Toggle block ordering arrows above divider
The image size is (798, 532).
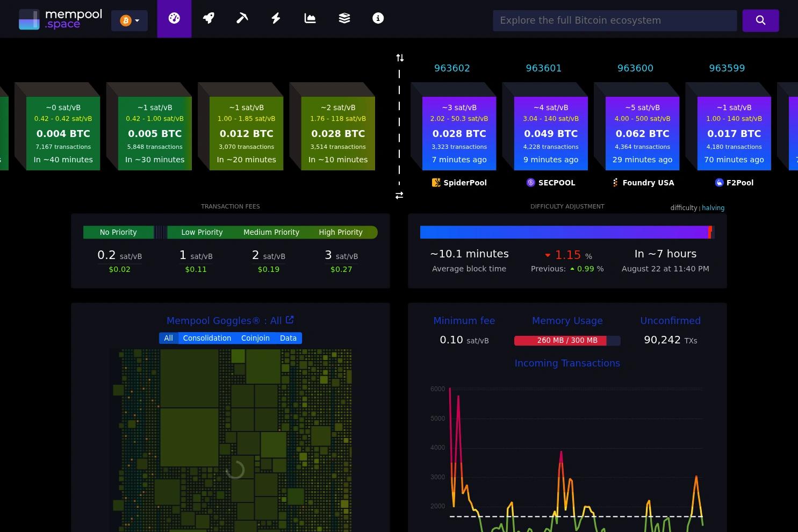400,57
